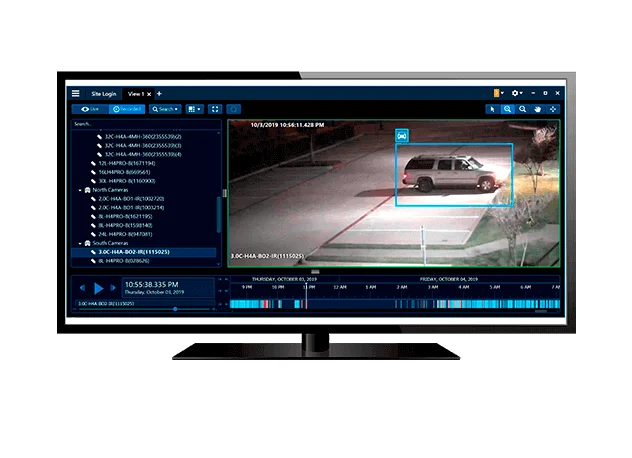
Task: Switch to the Site Login tab
Action: tap(104, 94)
